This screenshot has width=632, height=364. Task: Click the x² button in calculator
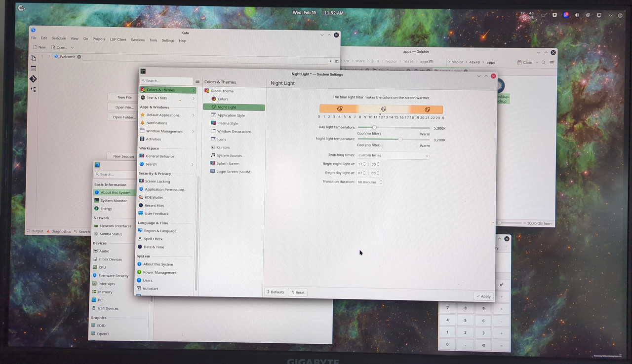[502, 285]
